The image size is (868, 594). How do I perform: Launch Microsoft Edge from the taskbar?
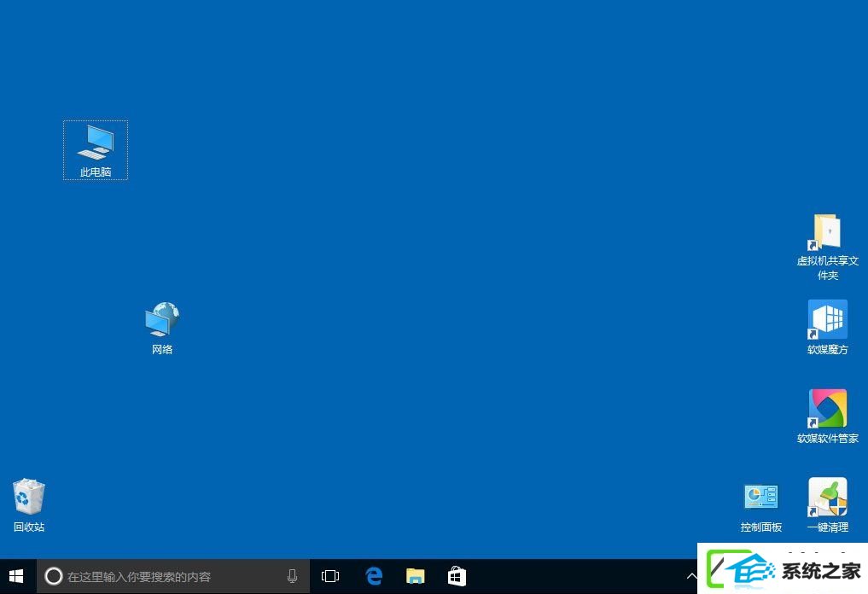tap(374, 576)
